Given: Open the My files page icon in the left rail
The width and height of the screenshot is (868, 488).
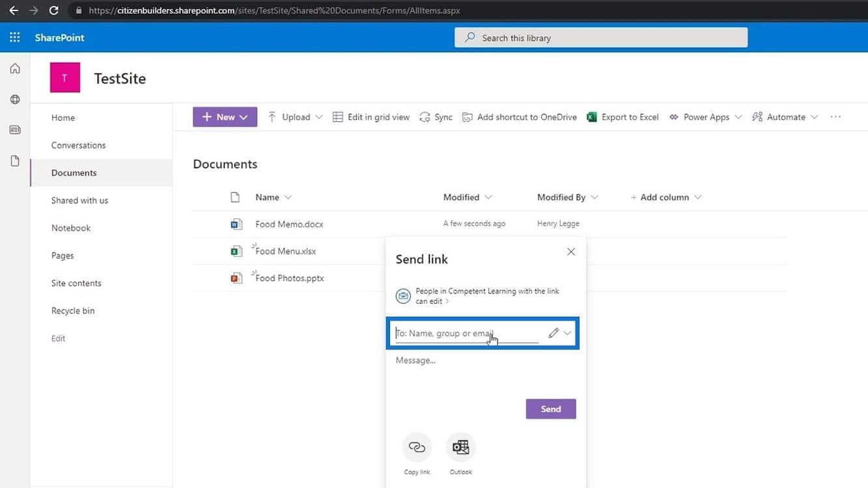Looking at the screenshot, I should (15, 161).
